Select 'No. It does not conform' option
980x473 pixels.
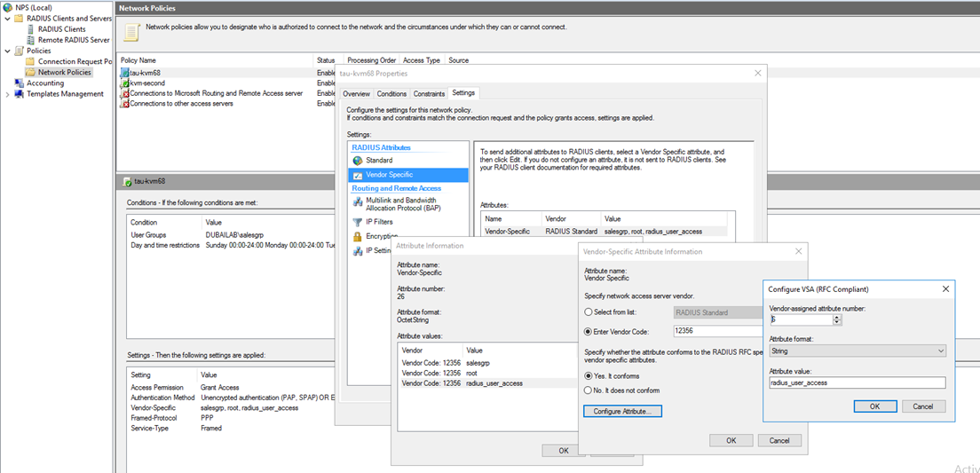coord(589,390)
